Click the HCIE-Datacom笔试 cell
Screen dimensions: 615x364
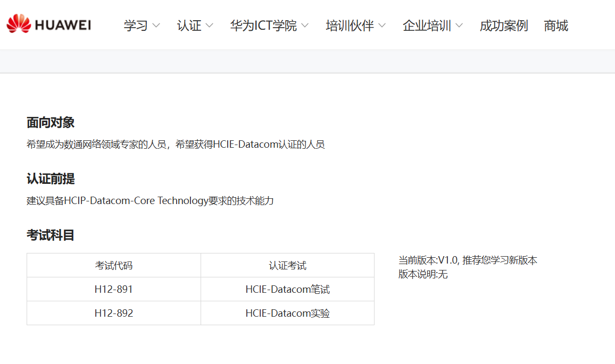tap(287, 289)
